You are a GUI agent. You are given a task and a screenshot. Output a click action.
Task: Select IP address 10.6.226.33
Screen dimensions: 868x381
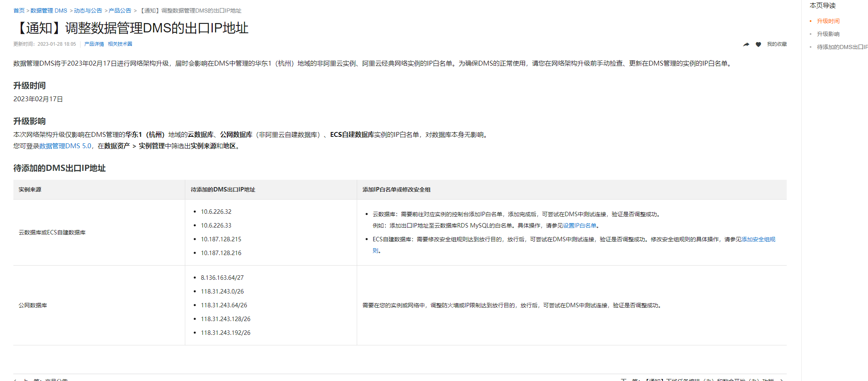(x=216, y=226)
